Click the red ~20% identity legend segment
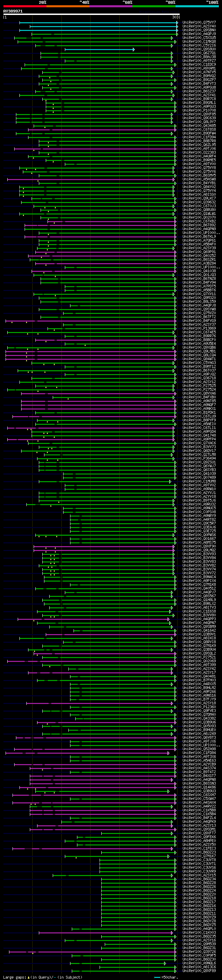 (25, 6)
